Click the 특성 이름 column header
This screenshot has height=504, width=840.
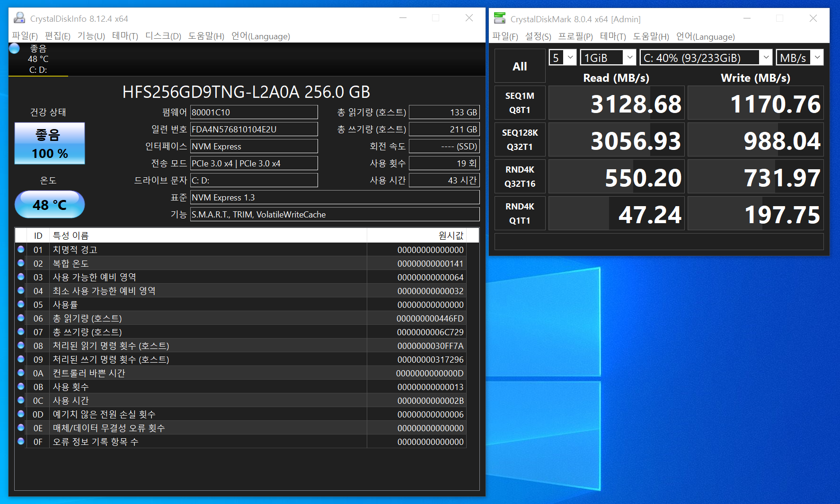[208, 235]
